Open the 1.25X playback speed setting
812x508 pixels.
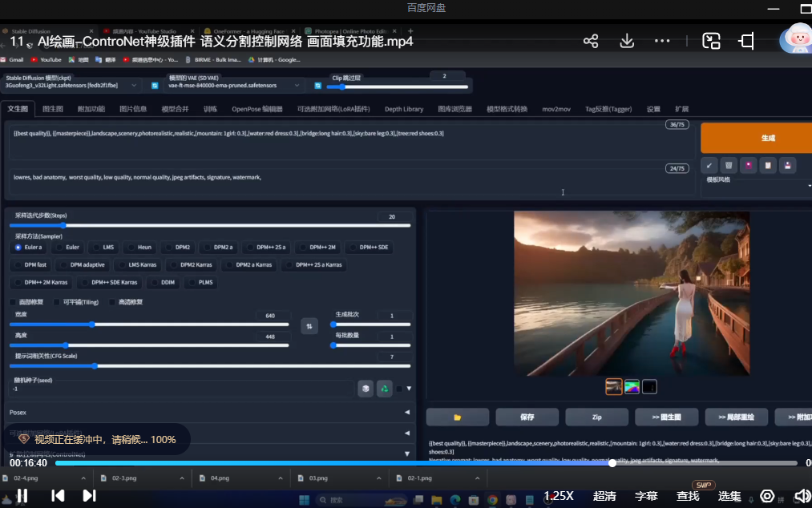coord(560,495)
